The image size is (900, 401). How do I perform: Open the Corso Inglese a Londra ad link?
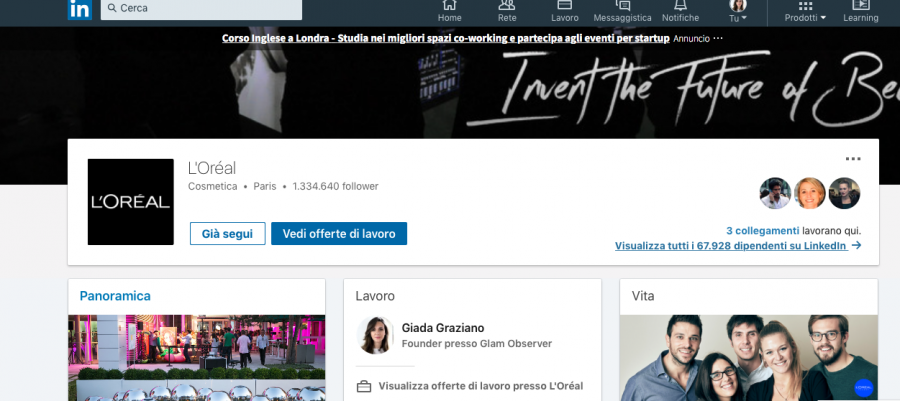(x=445, y=38)
